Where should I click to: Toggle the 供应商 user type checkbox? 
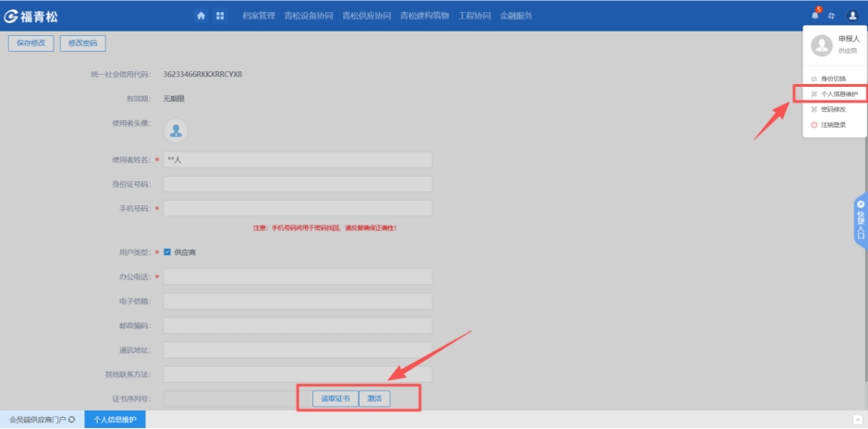pos(167,251)
